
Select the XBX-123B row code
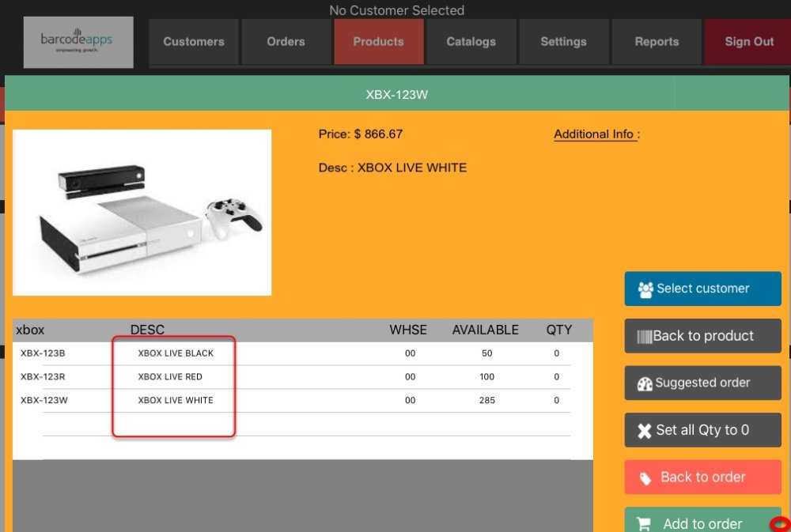pyautogui.click(x=43, y=353)
